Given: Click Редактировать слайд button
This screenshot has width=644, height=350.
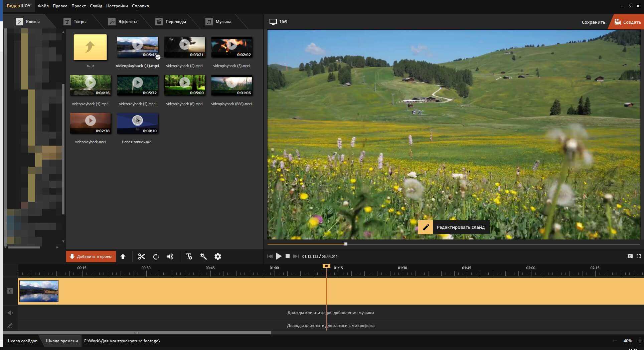Looking at the screenshot, I should coord(454,227).
